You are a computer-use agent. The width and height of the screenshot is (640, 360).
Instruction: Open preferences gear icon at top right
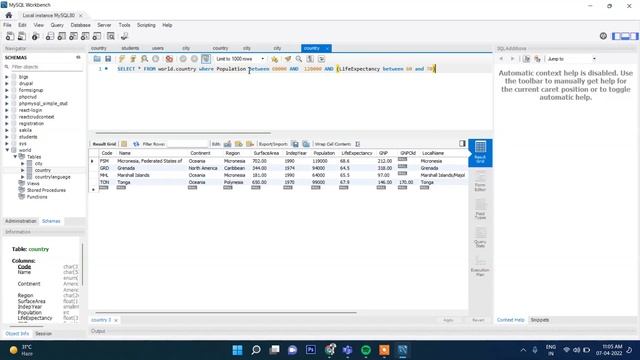pyautogui.click(x=603, y=36)
